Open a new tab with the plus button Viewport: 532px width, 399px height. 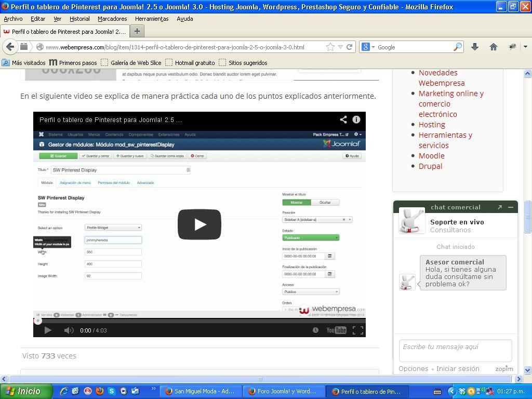(x=137, y=31)
